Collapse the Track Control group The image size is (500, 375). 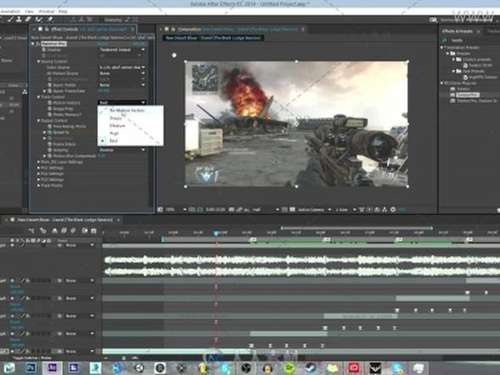[39, 97]
